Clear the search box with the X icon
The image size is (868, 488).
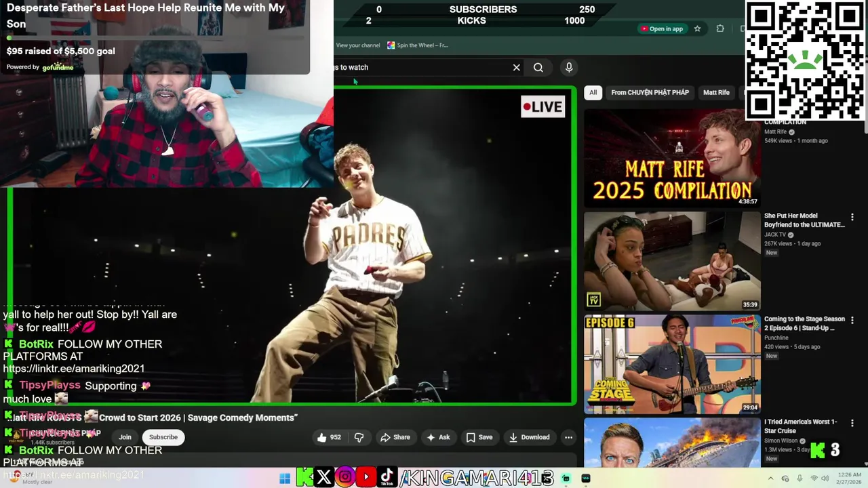pyautogui.click(x=517, y=67)
